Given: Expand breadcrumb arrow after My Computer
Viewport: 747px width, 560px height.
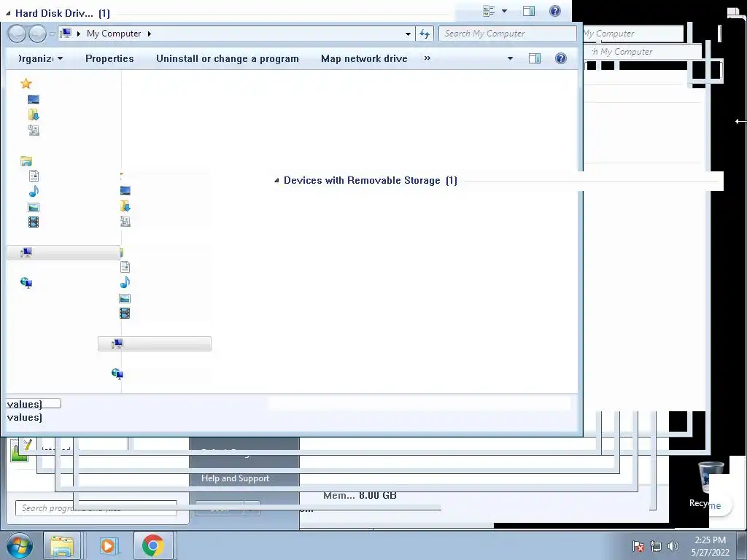Looking at the screenshot, I should coord(149,34).
